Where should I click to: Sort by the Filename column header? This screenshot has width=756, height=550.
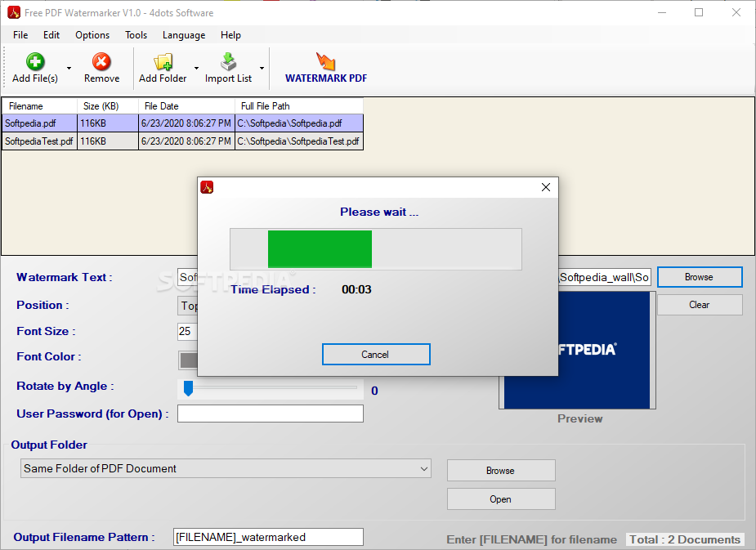pyautogui.click(x=39, y=106)
